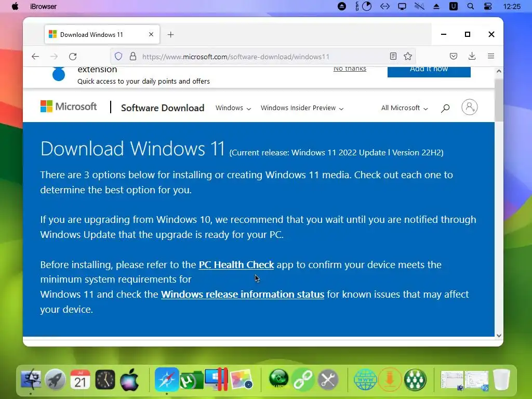Expand the Windows Insider Preview menu
The height and width of the screenshot is (399, 532).
[x=302, y=108]
